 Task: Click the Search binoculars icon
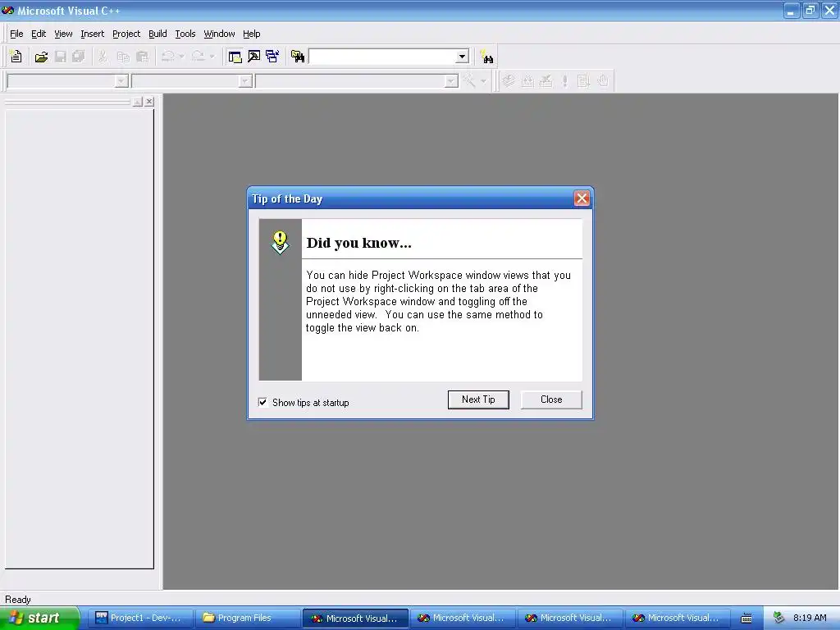click(486, 57)
